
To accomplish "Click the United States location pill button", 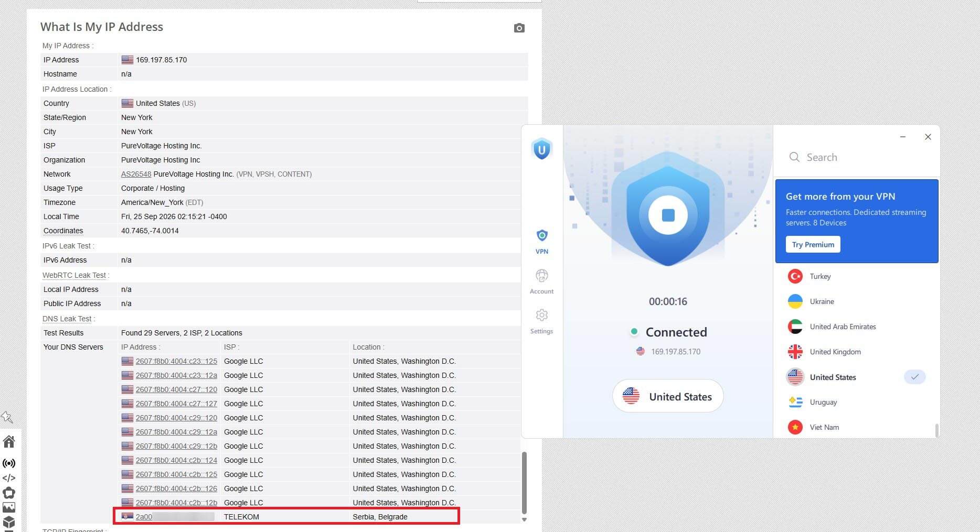I will (x=668, y=396).
